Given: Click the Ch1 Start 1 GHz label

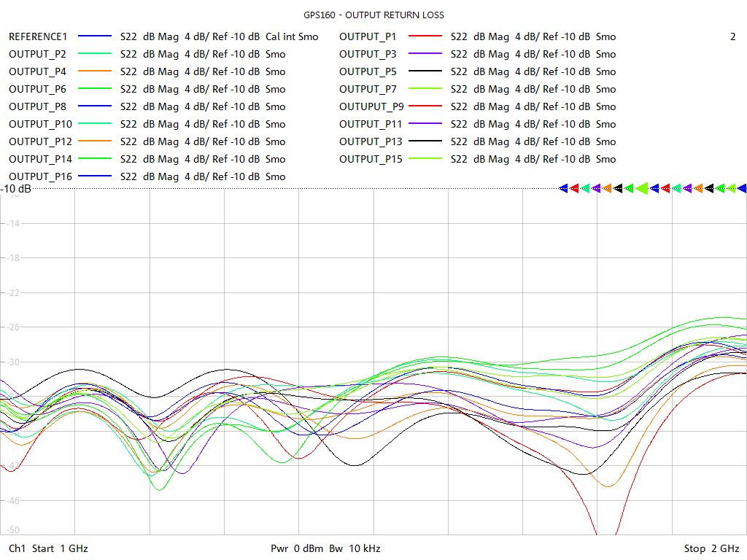Looking at the screenshot, I should pos(48,548).
